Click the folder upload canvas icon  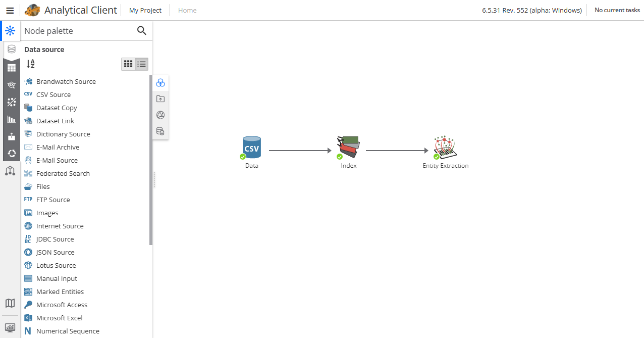pos(160,99)
